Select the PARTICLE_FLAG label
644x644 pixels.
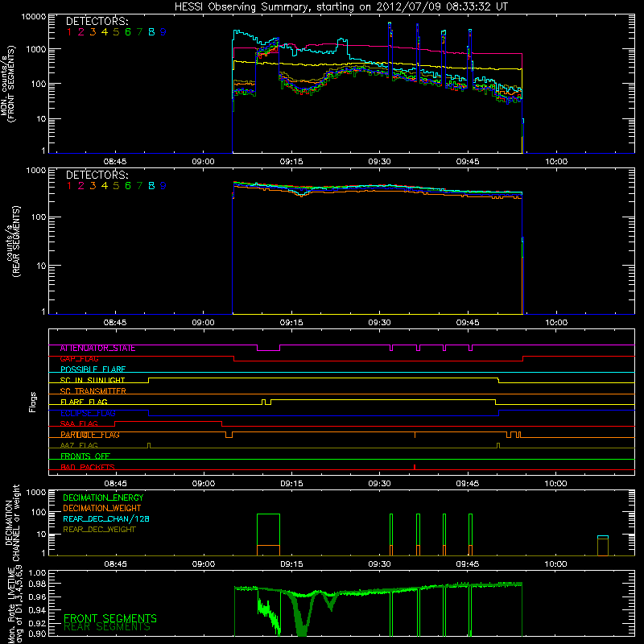point(90,435)
